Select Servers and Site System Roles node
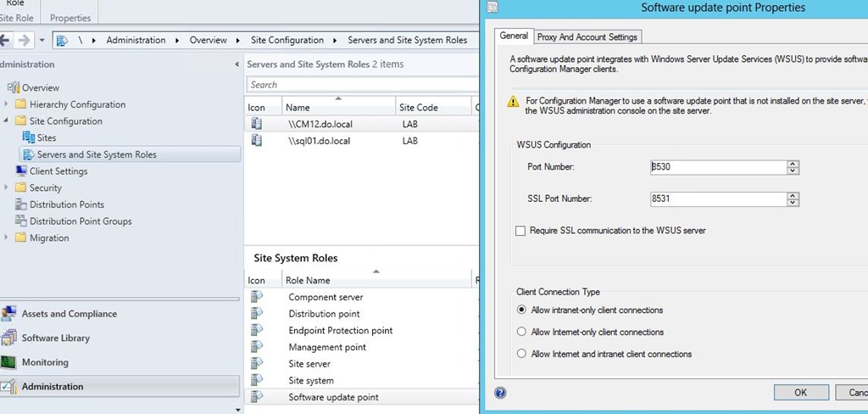 click(131, 154)
